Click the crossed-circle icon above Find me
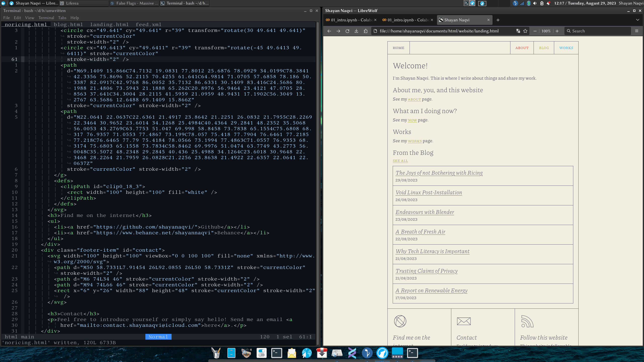The width and height of the screenshot is (644, 362). 400,321
